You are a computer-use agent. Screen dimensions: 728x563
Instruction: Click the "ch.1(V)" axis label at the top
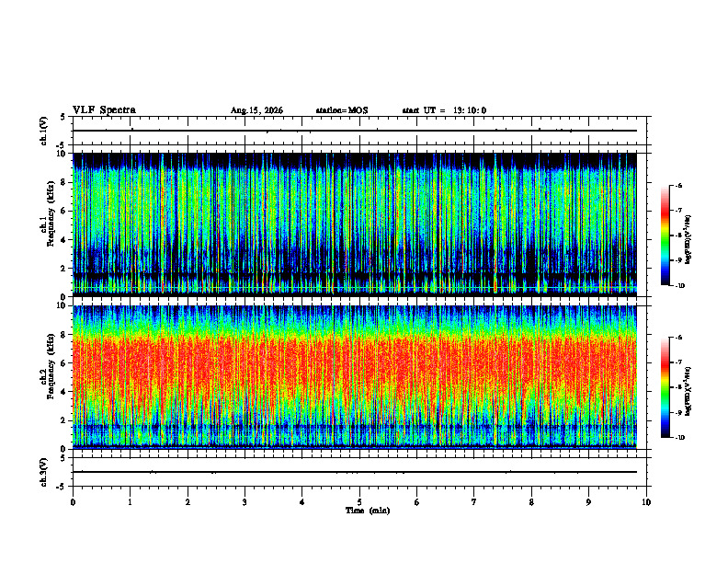[44, 131]
